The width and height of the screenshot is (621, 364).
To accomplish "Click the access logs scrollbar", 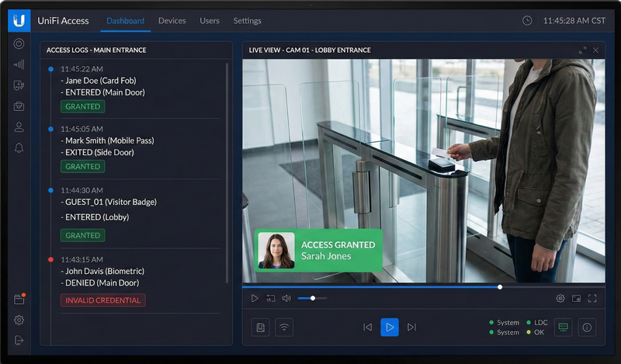I will click(227, 173).
